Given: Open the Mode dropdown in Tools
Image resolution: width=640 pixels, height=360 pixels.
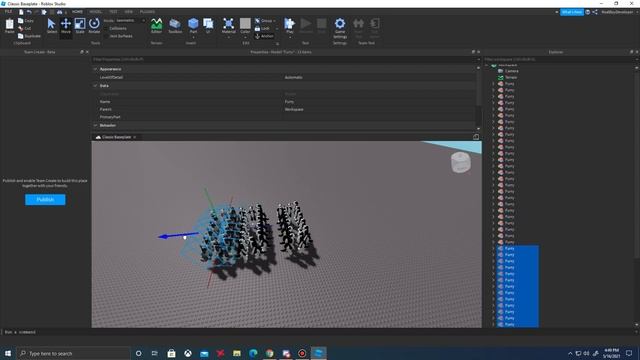Looking at the screenshot, I should (129, 20).
